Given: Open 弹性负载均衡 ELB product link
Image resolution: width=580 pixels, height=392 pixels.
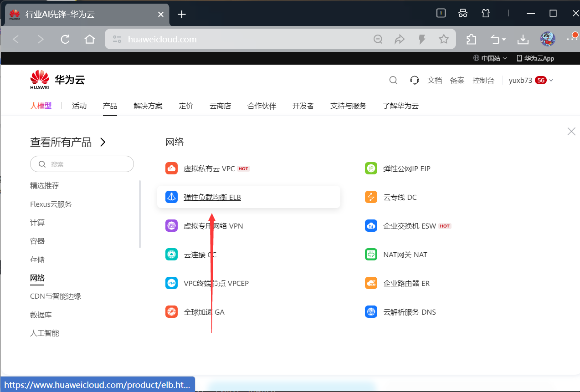Looking at the screenshot, I should 212,198.
